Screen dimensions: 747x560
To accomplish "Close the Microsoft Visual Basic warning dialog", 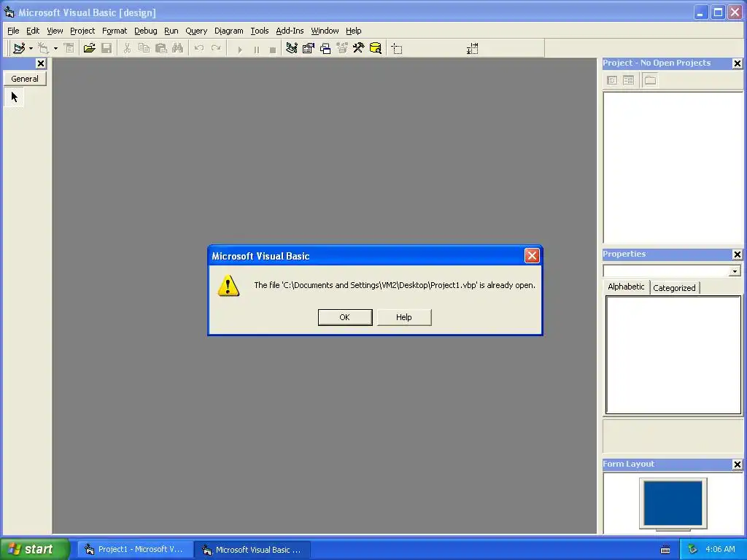I will (532, 256).
